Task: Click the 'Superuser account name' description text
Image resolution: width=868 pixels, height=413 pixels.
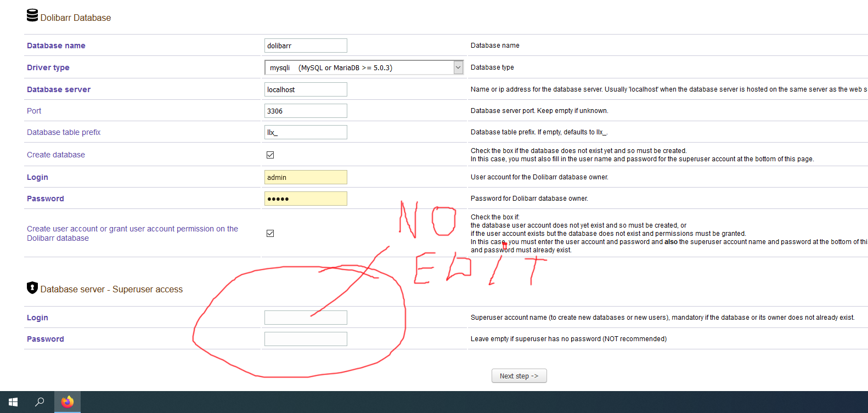Action: point(662,318)
